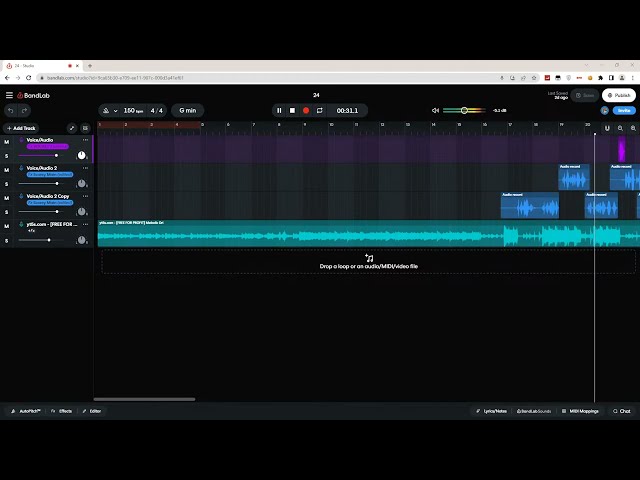
Task: Click the BandLab logo
Action: 33,96
